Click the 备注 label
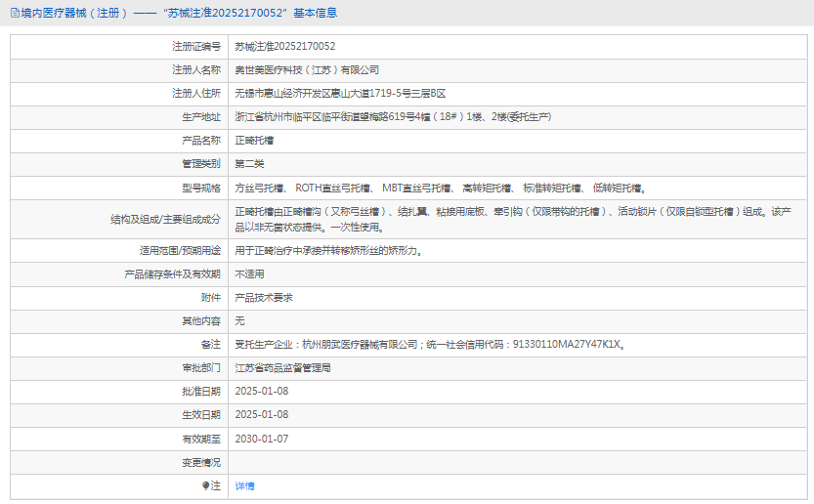 [211, 344]
